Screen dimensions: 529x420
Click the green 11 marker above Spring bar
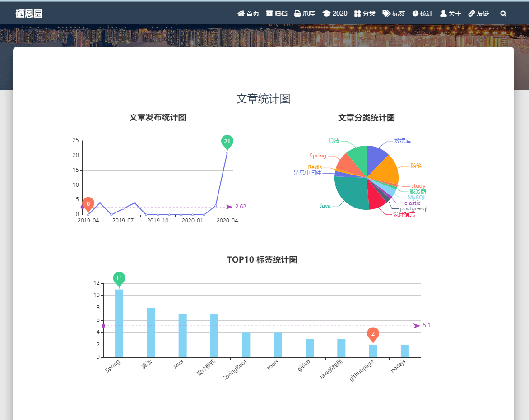(119, 278)
